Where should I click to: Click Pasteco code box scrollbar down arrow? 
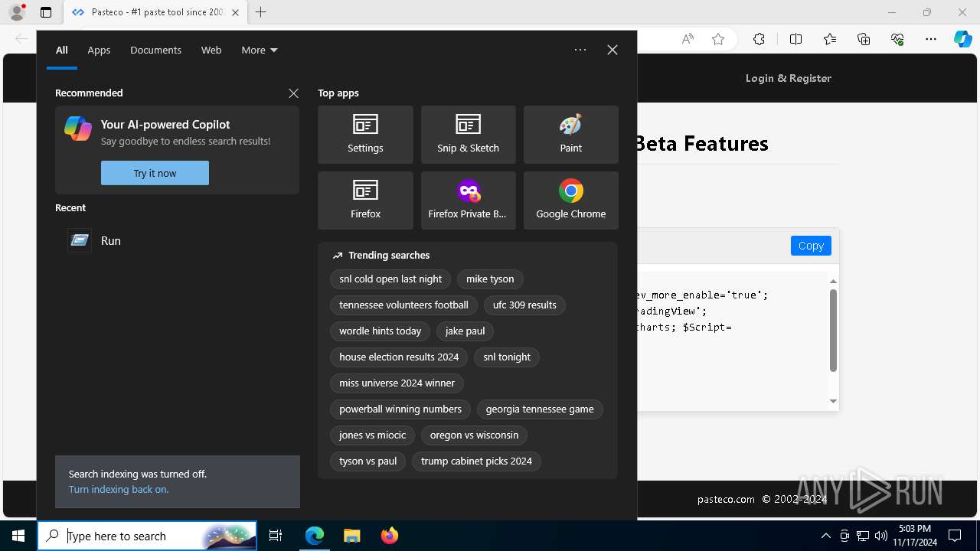(x=833, y=402)
